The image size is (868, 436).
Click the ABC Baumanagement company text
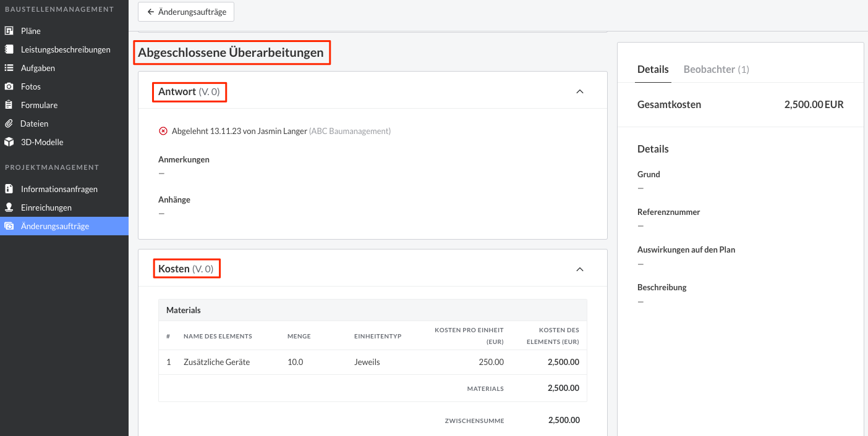[x=350, y=131]
